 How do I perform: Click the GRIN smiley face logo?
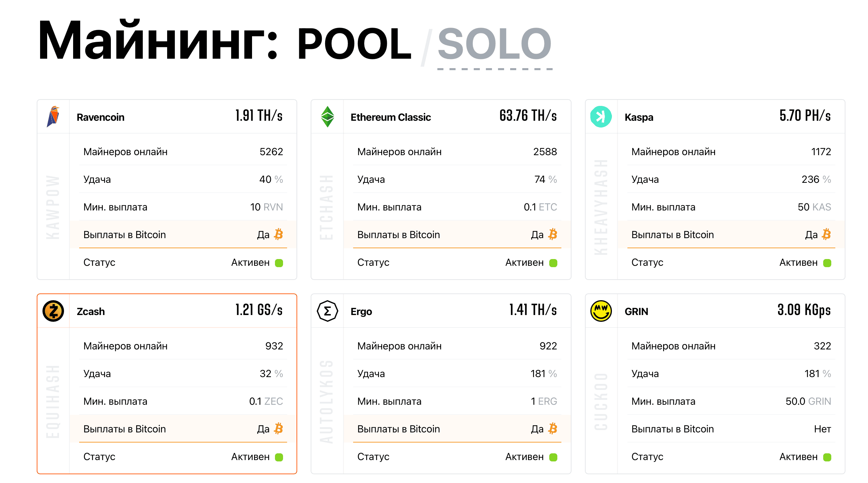pyautogui.click(x=601, y=311)
